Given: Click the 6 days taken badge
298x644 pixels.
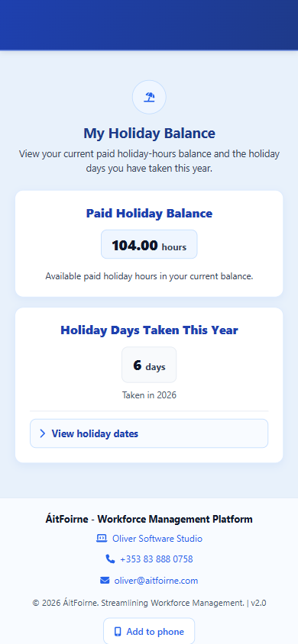Looking at the screenshot, I should pyautogui.click(x=149, y=365).
